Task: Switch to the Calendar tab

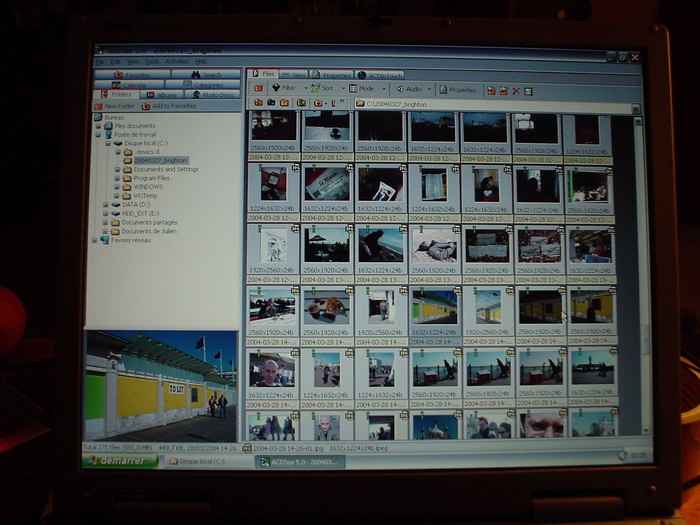Action: (x=129, y=85)
